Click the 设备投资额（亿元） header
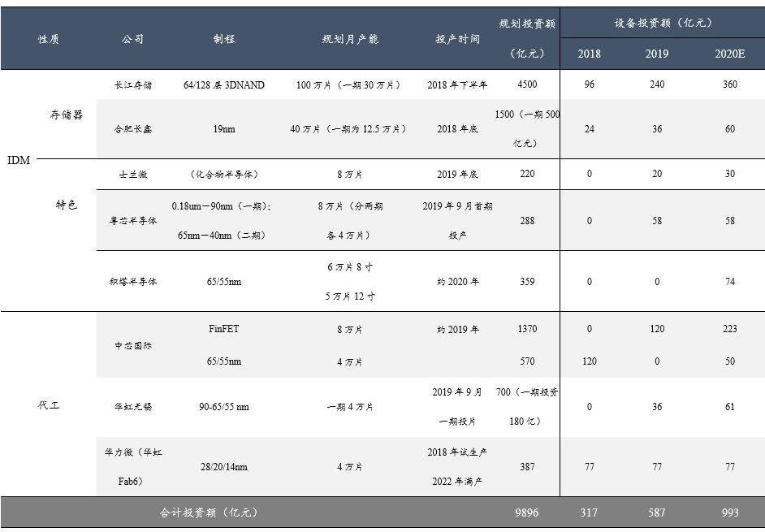Viewport: 765px width, 532px height. [663, 23]
